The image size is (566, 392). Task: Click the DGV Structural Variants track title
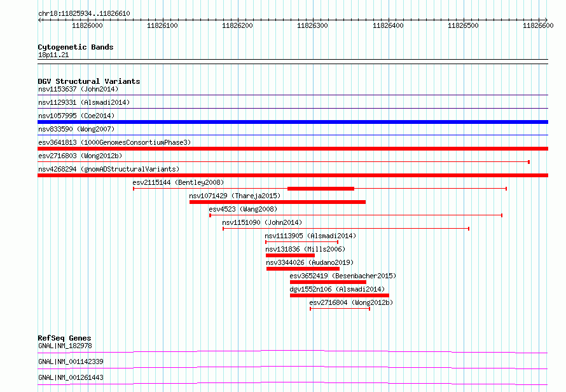(x=89, y=81)
